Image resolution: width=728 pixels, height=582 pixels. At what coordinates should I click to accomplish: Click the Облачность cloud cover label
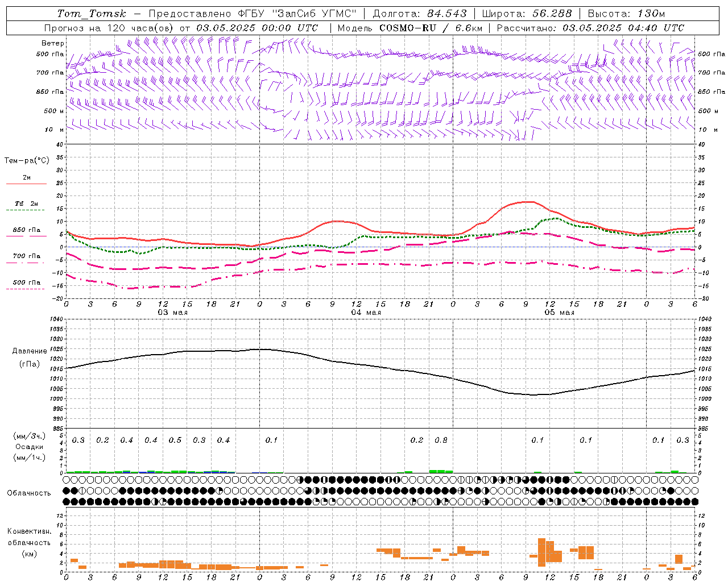click(29, 493)
